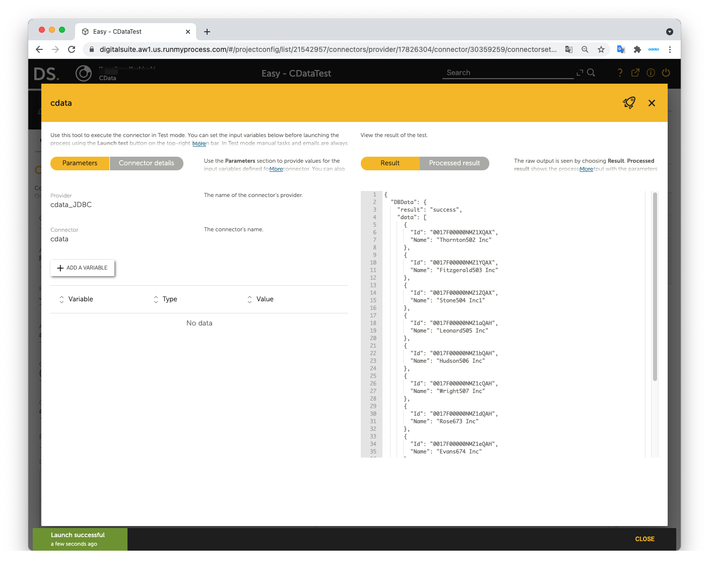Switch to Processed result tab

[454, 163]
